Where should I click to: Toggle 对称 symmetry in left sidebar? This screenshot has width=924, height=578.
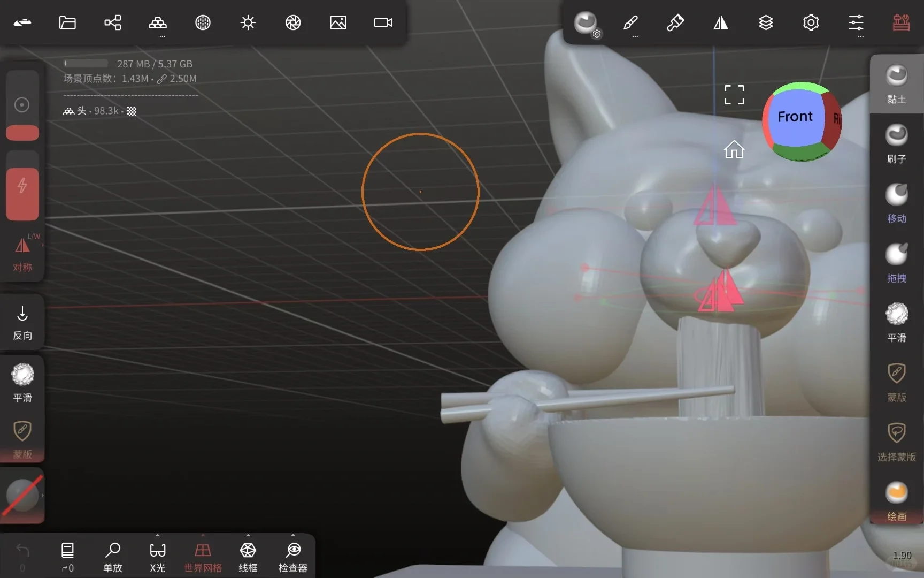click(22, 254)
